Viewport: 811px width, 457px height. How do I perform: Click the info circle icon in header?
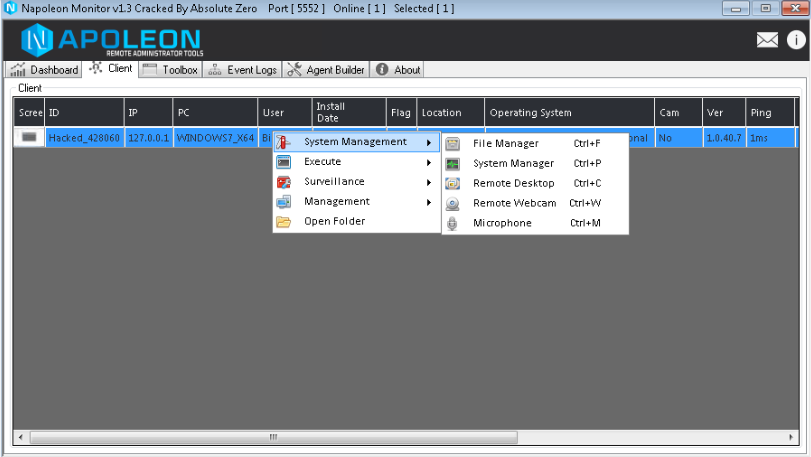click(795, 40)
